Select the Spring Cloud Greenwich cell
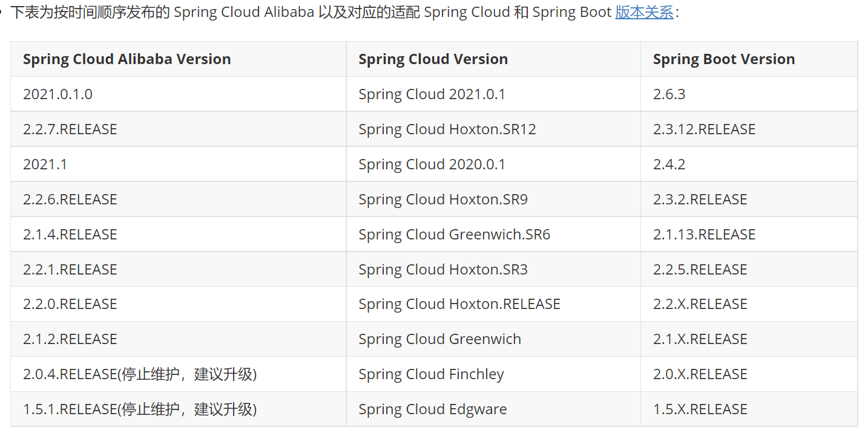The width and height of the screenshot is (868, 439). pyautogui.click(x=493, y=339)
